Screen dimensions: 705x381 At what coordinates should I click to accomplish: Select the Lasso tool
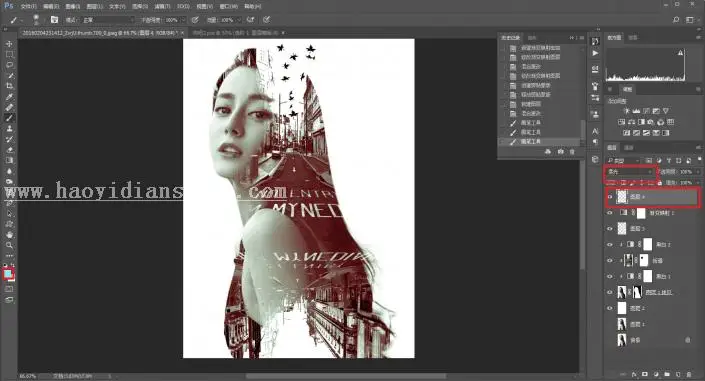[9, 65]
